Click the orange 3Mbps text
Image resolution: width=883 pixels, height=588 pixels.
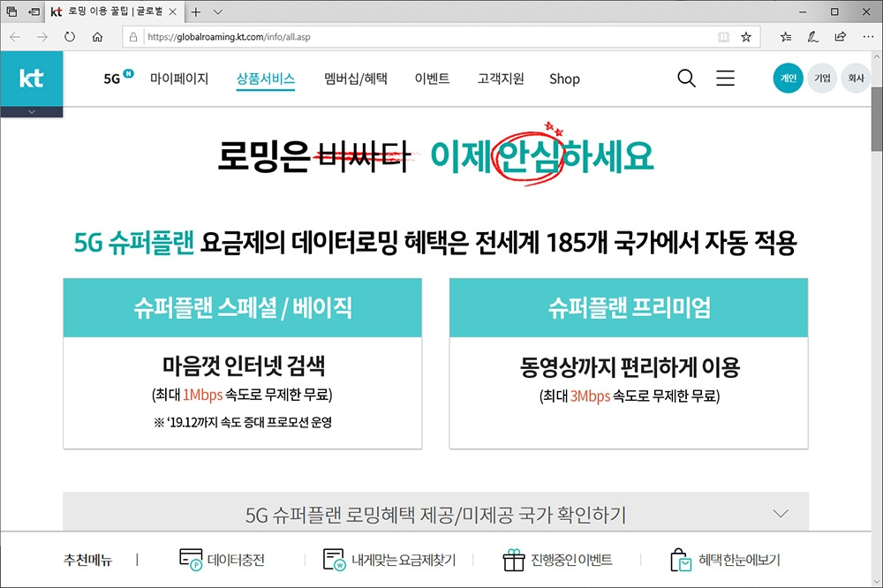tap(590, 396)
